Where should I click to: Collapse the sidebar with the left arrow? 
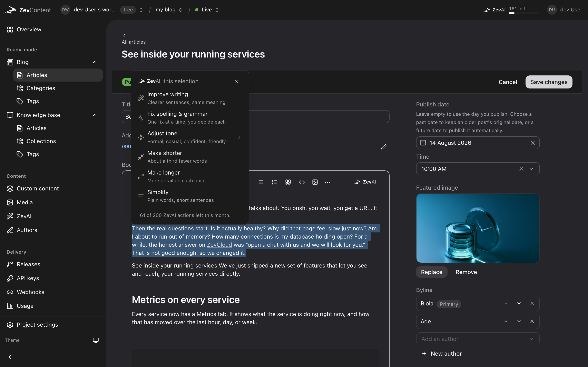[10, 357]
